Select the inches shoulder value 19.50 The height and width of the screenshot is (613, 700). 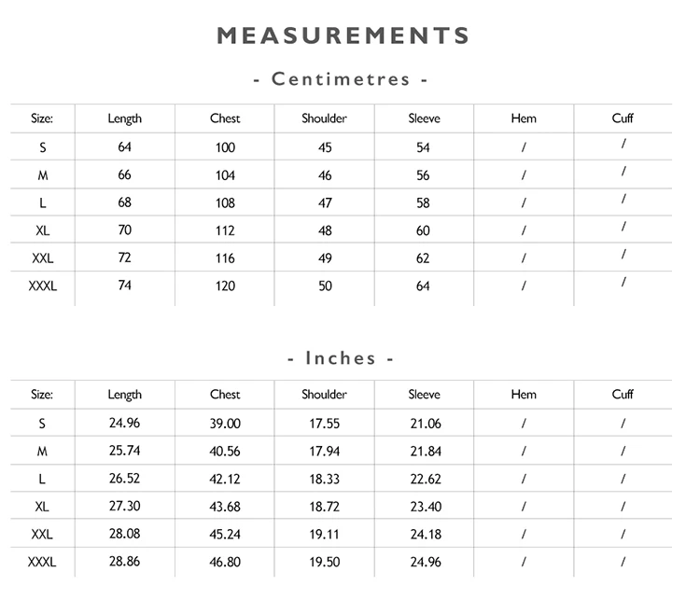coord(325,562)
